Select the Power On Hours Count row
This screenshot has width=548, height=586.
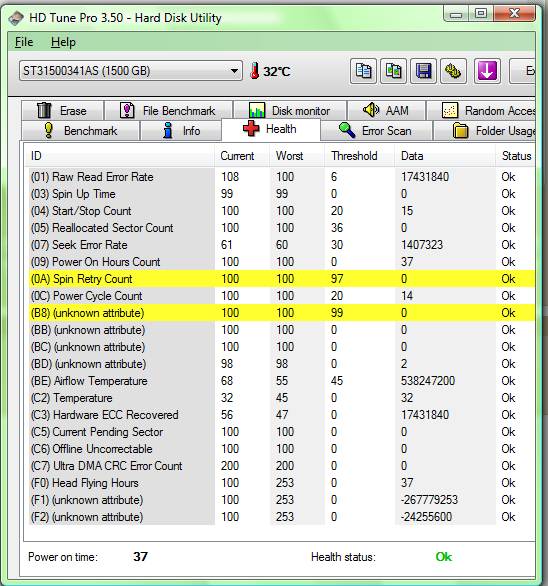[x=282, y=262]
